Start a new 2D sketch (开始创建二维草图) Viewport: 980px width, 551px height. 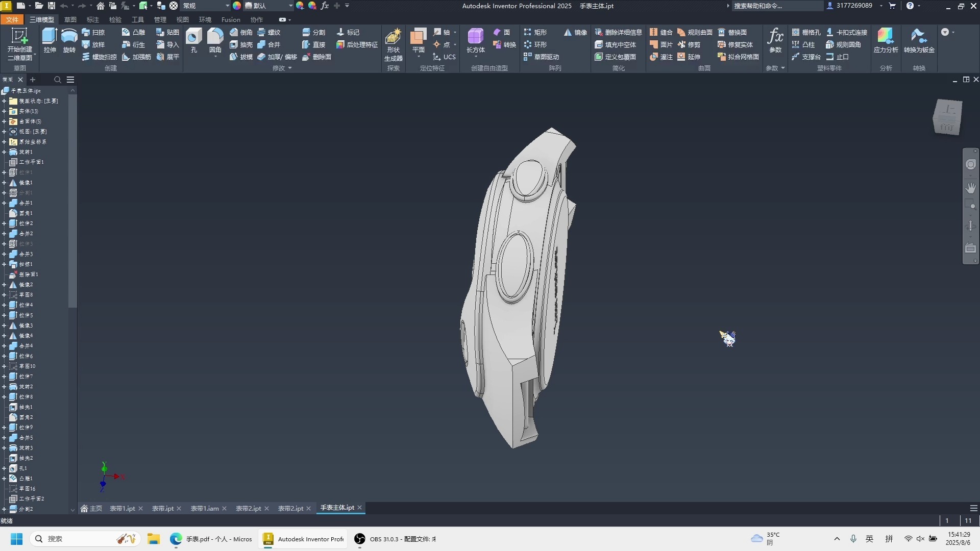click(x=19, y=44)
